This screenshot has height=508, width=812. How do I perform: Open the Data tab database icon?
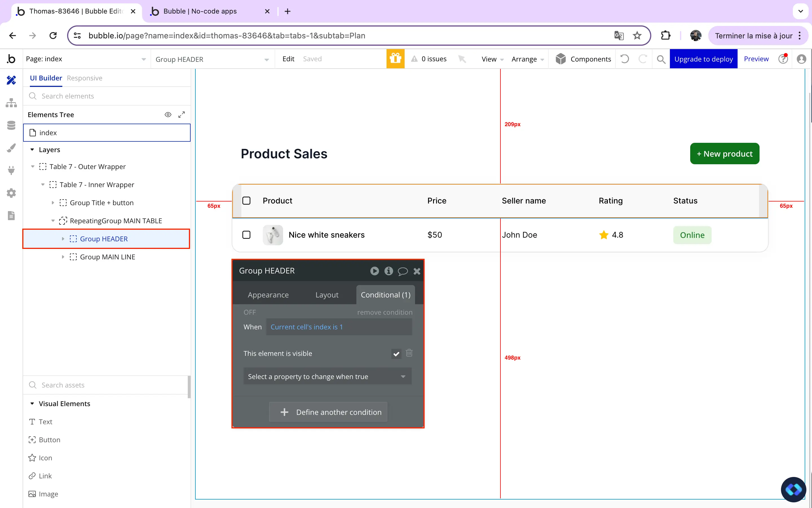pyautogui.click(x=11, y=125)
